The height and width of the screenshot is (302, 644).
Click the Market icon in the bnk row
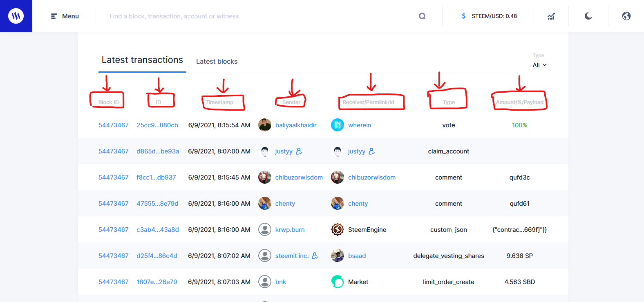(338, 282)
